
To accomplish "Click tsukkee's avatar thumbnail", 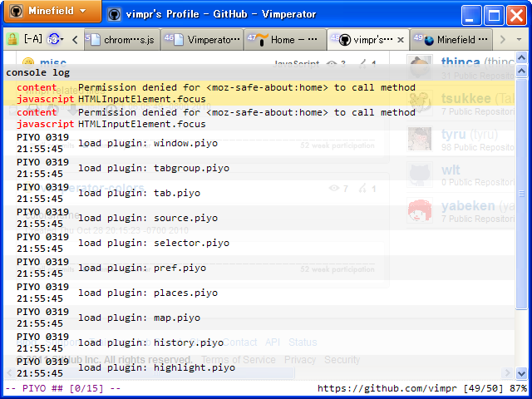I will (420, 103).
